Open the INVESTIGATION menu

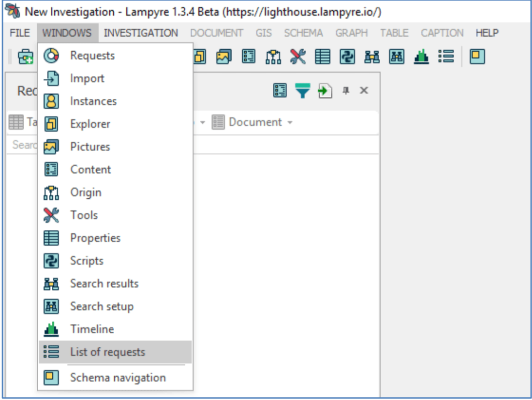point(141,33)
